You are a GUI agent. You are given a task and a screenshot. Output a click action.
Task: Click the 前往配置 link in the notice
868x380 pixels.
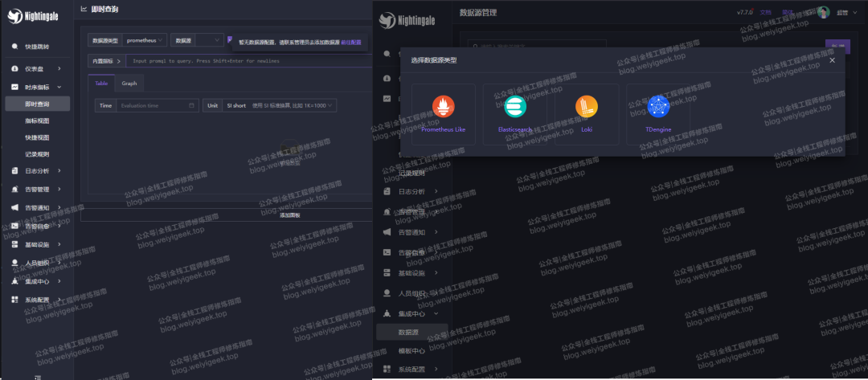point(351,42)
